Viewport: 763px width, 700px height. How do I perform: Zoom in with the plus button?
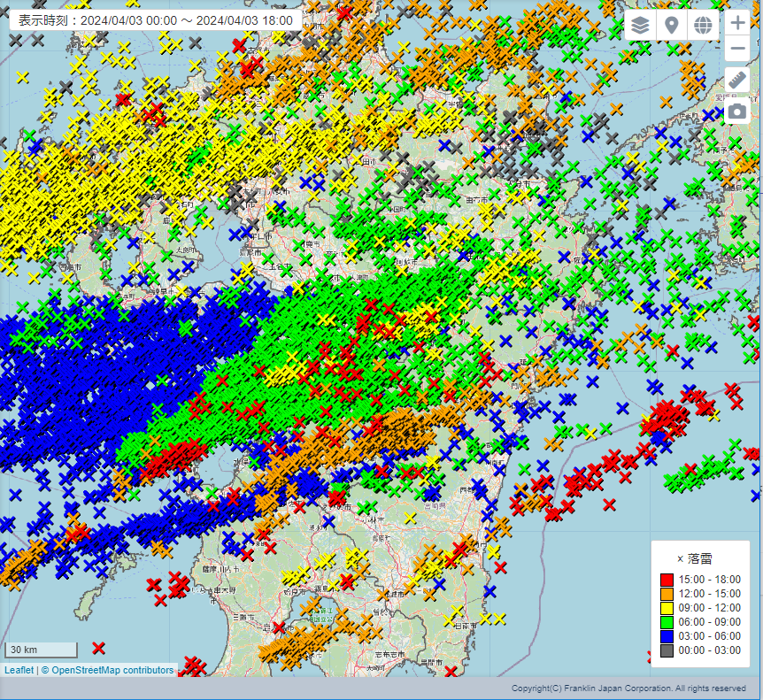(737, 23)
